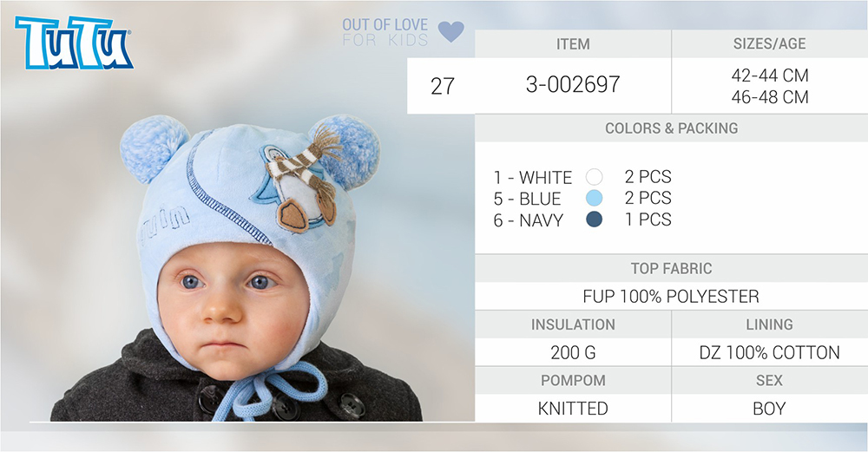Click the ITEM column header

tap(573, 43)
